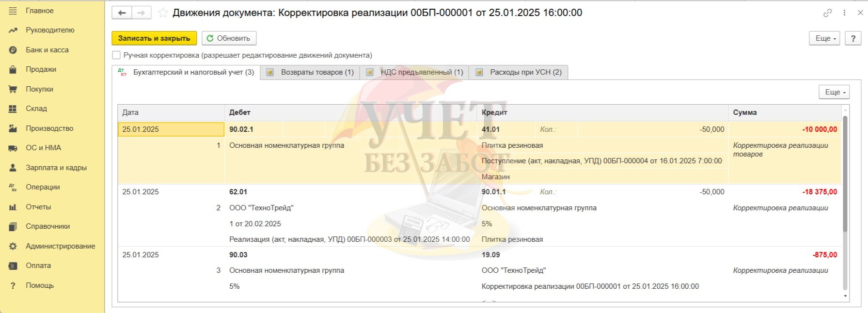
Task: Click Поступление 00БП-000004 от 16.01.2025 subconto
Action: [x=601, y=161]
